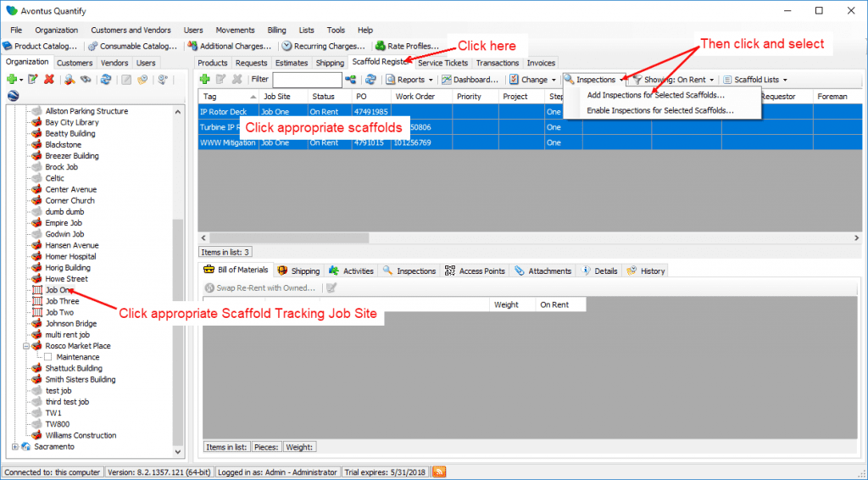The image size is (868, 480).
Task: Click delete scaffold X icon before Filter
Action: [237, 80]
